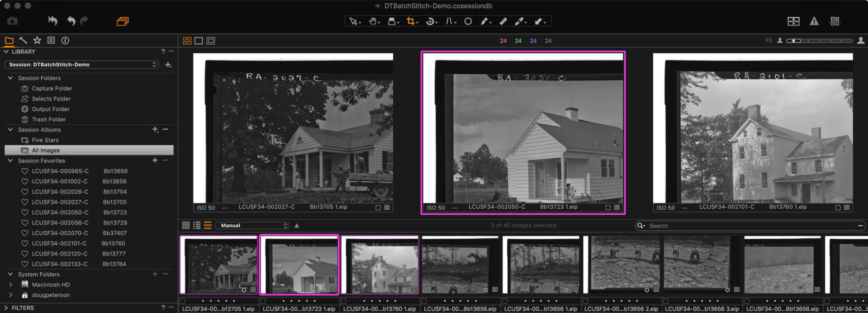Click Fit zoom label in viewer
The image size is (868, 313).
coord(769,41)
